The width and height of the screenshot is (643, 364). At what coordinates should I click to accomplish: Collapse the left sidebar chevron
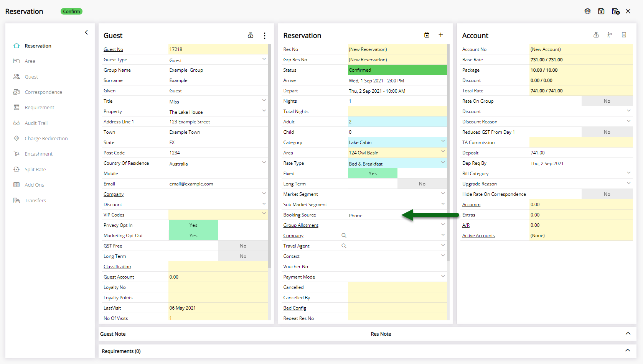pyautogui.click(x=86, y=32)
